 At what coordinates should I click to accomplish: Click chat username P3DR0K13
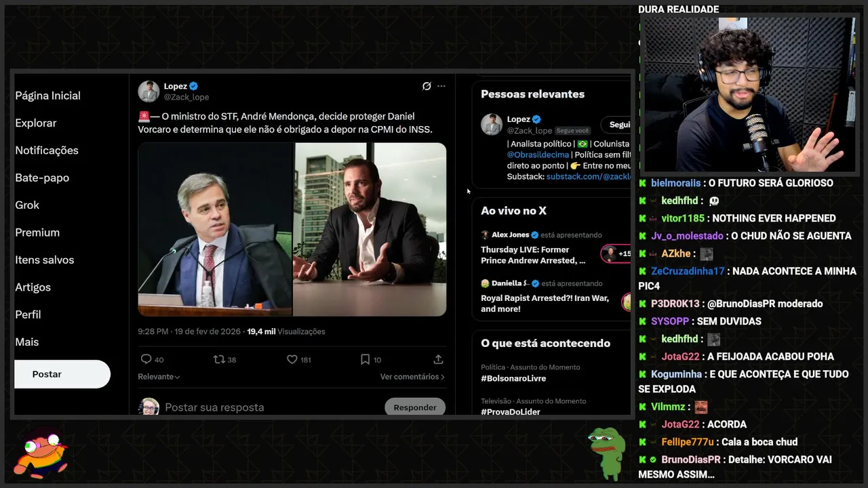pos(675,304)
